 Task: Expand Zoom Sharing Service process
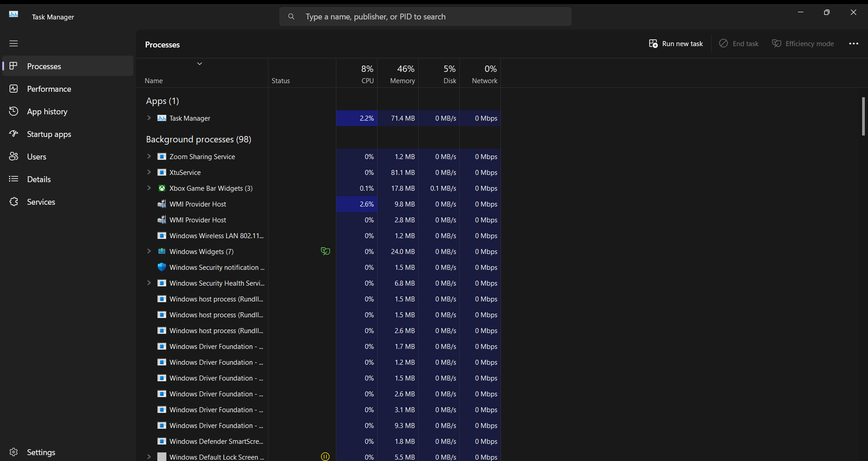pyautogui.click(x=149, y=156)
